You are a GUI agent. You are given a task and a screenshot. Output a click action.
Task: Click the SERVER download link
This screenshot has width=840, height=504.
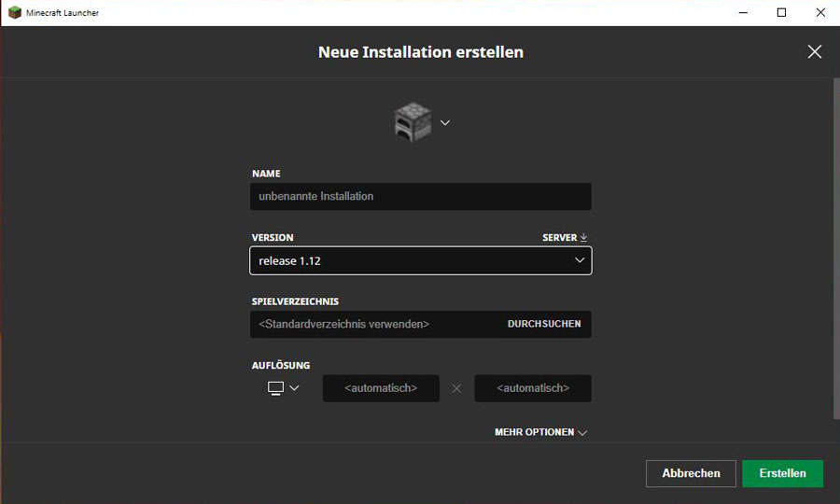(565, 238)
